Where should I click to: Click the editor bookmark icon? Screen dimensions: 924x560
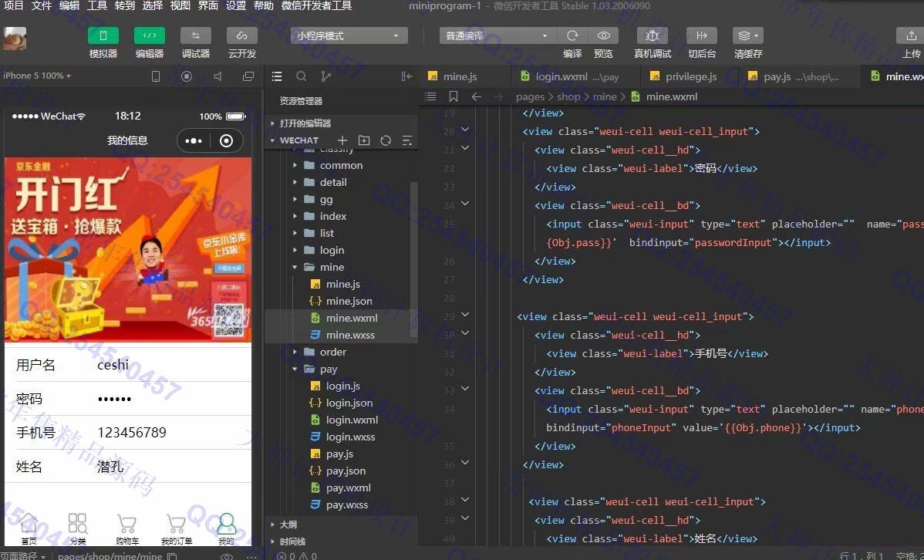coord(454,96)
